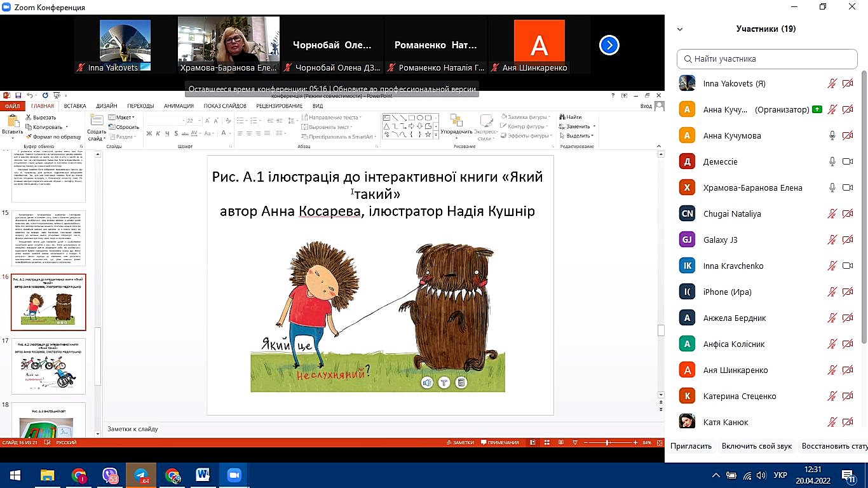Switch to the ВСТАВКА ribbon tab
868x488 pixels.
(75, 106)
